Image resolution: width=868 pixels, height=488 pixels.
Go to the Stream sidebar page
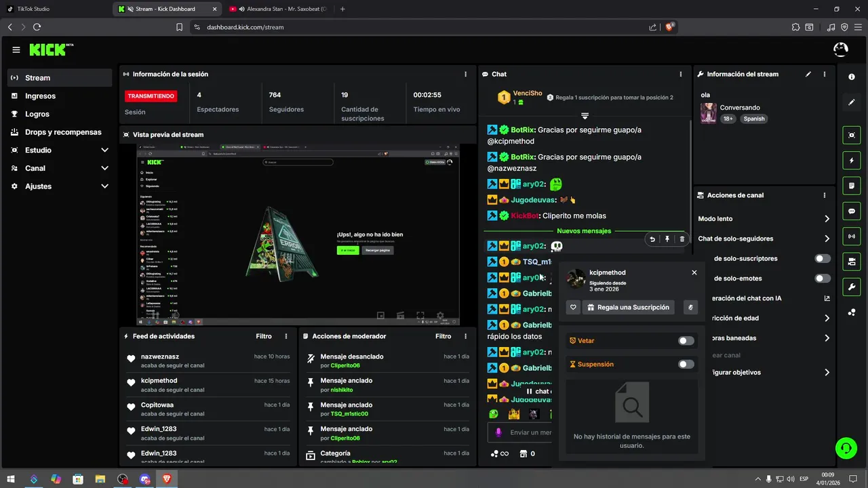tap(60, 78)
